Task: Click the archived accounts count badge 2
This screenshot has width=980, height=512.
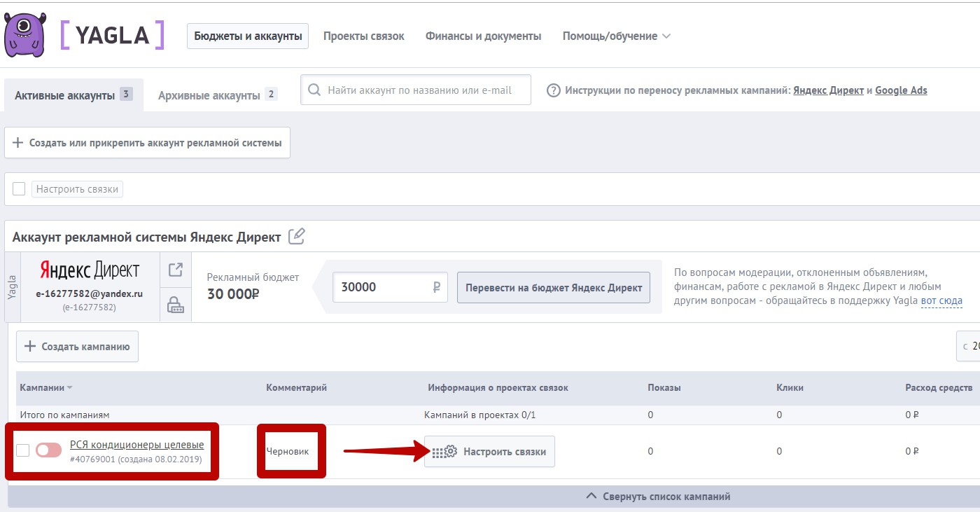Action: pos(271,94)
